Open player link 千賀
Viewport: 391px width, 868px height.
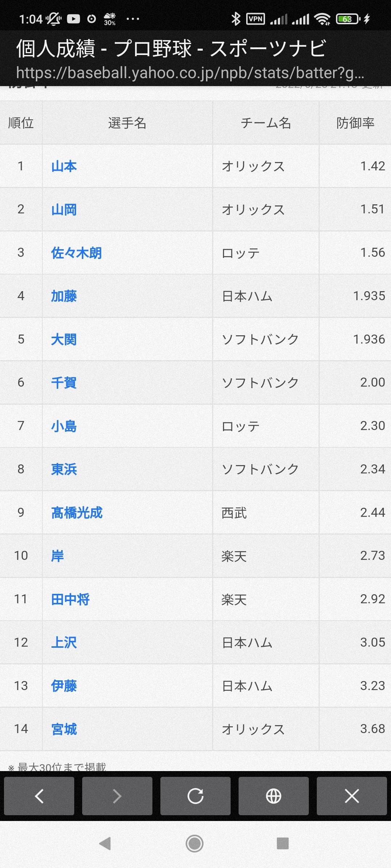point(64,383)
